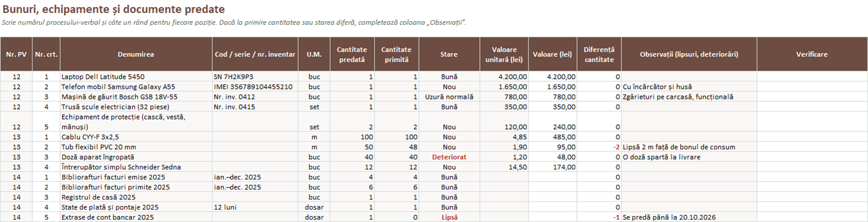Click the "Echipament de protecție" item cell
This screenshot has height=222, width=868.
[136, 122]
